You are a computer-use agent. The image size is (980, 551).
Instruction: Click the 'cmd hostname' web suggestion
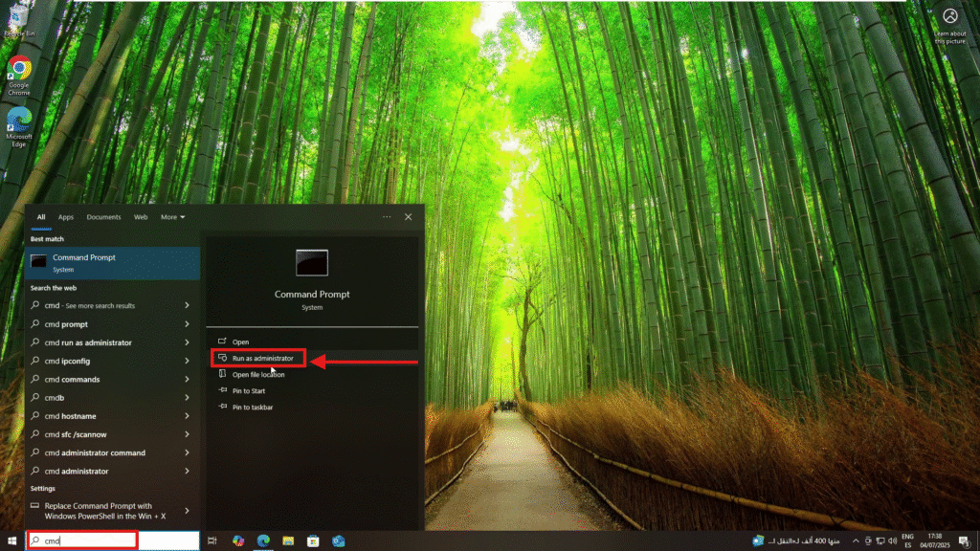click(70, 416)
